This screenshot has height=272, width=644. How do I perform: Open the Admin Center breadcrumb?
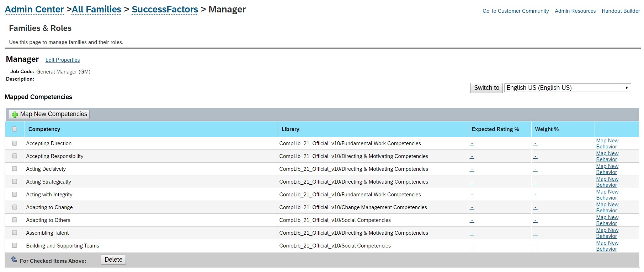coord(34,9)
